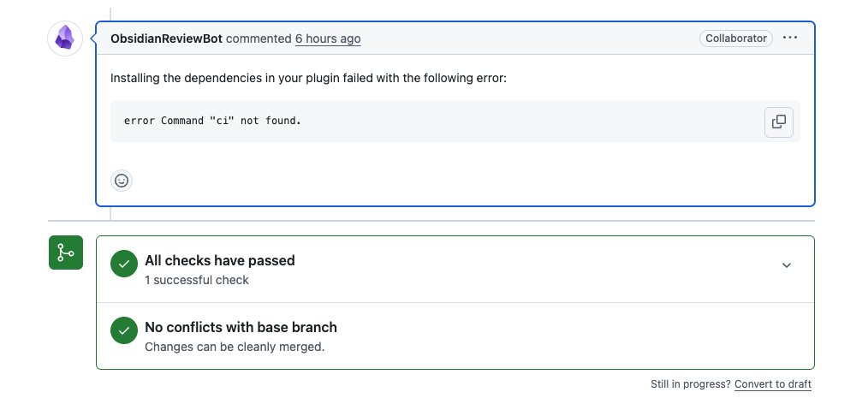Click the green checkmark beside All checks passed
Screen dimensions: 868x410
pos(124,264)
